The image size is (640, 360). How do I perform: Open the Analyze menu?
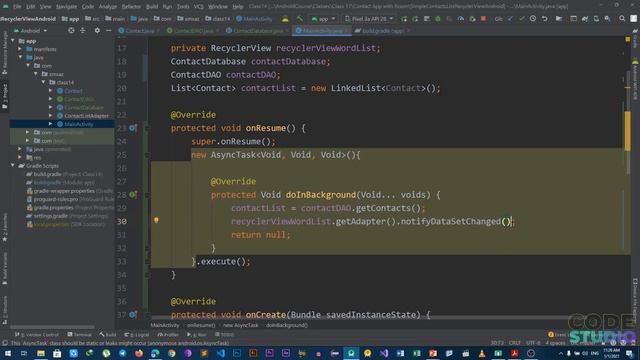coord(108,7)
